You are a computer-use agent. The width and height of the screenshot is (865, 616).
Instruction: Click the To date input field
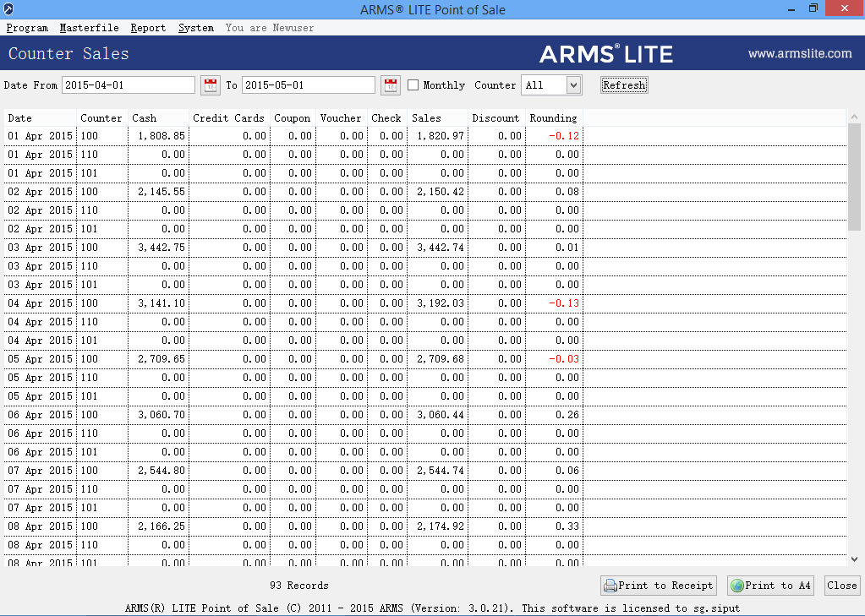point(309,85)
